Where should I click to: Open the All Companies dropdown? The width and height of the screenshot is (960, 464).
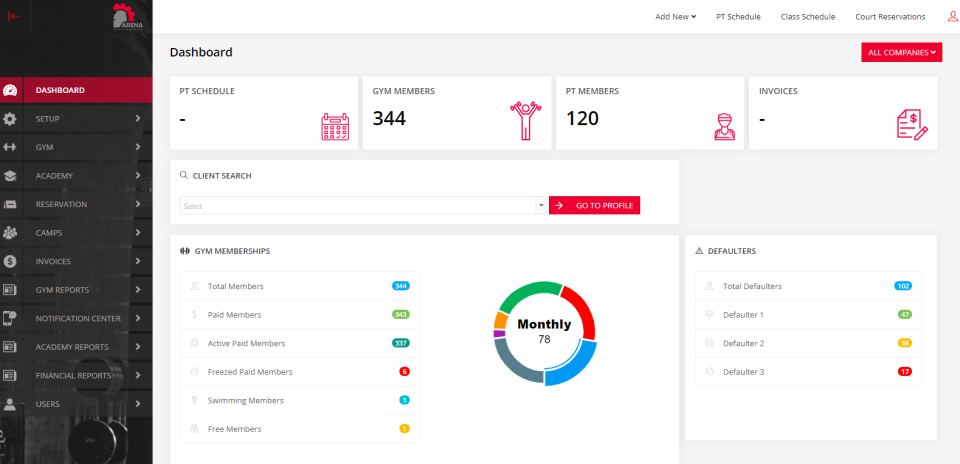901,52
